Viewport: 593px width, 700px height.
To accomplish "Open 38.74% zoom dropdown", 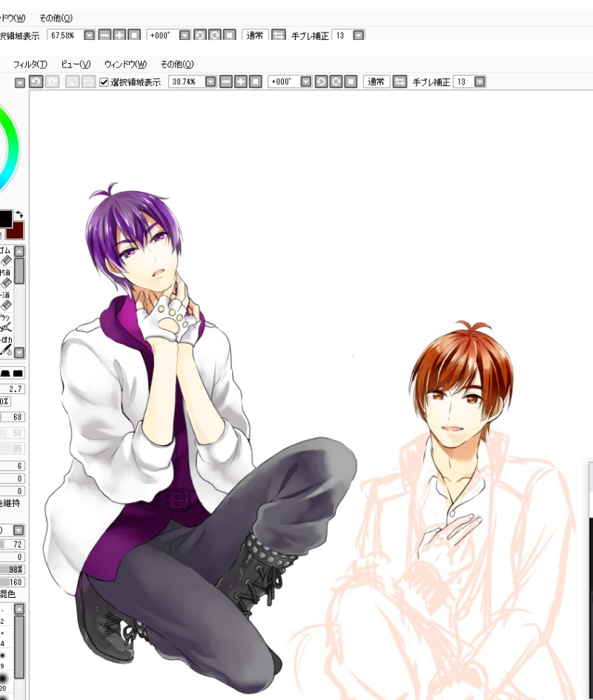I will pyautogui.click(x=211, y=81).
